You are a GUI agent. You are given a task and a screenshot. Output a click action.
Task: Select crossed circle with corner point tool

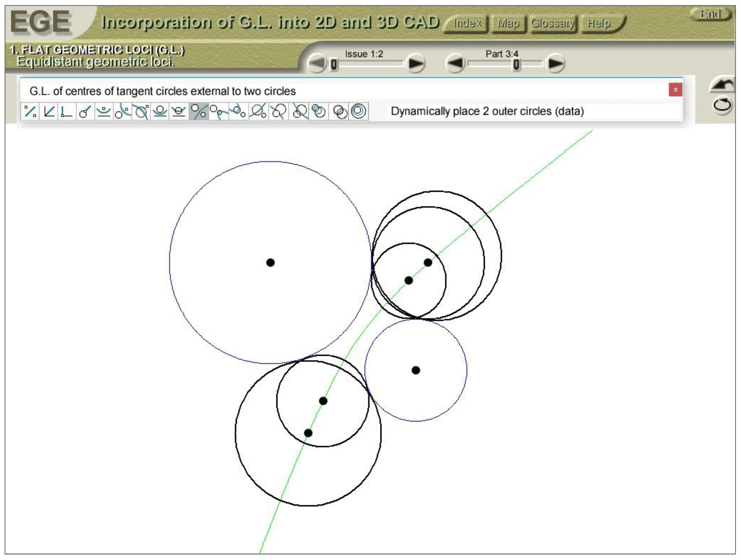point(141,111)
